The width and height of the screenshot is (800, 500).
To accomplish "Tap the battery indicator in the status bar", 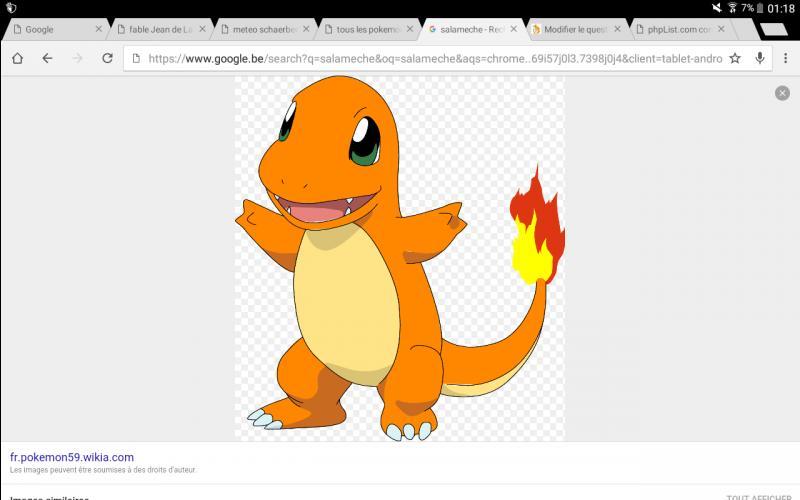I will (x=760, y=8).
